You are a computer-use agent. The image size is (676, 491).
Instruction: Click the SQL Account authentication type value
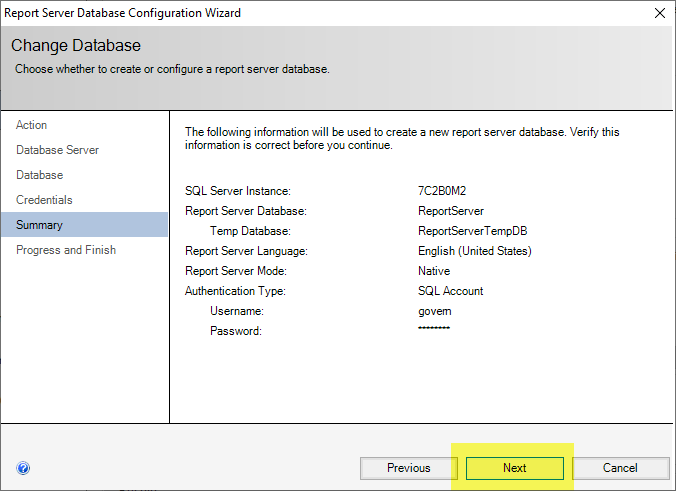[450, 291]
